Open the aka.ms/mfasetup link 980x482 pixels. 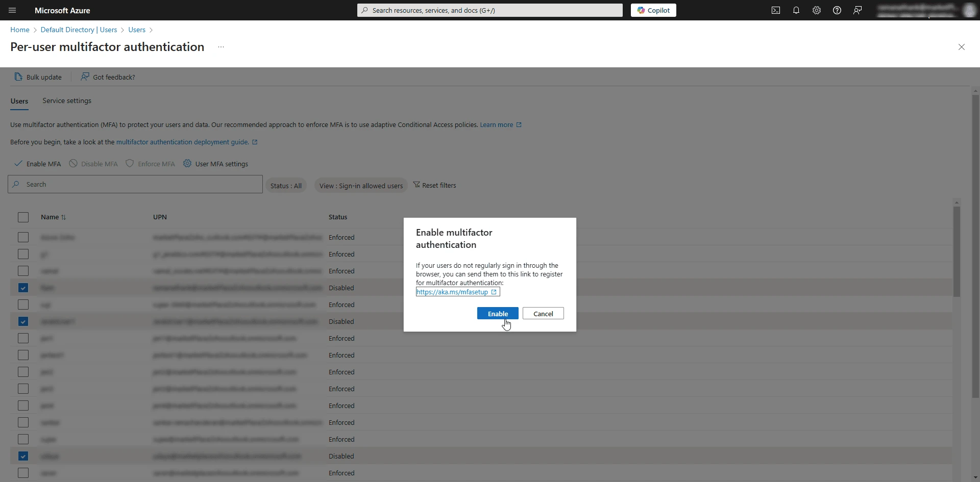pos(457,292)
